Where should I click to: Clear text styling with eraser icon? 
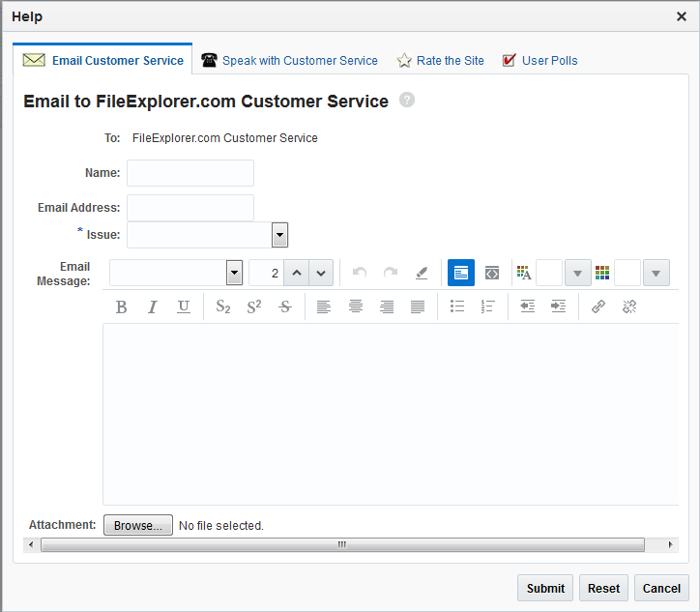(422, 273)
